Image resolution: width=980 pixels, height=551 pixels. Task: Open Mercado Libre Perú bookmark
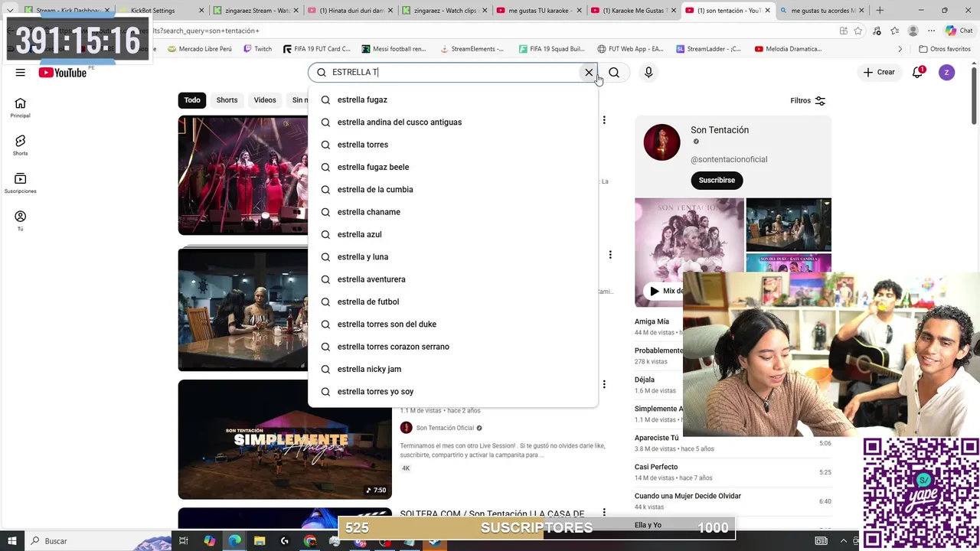(199, 49)
